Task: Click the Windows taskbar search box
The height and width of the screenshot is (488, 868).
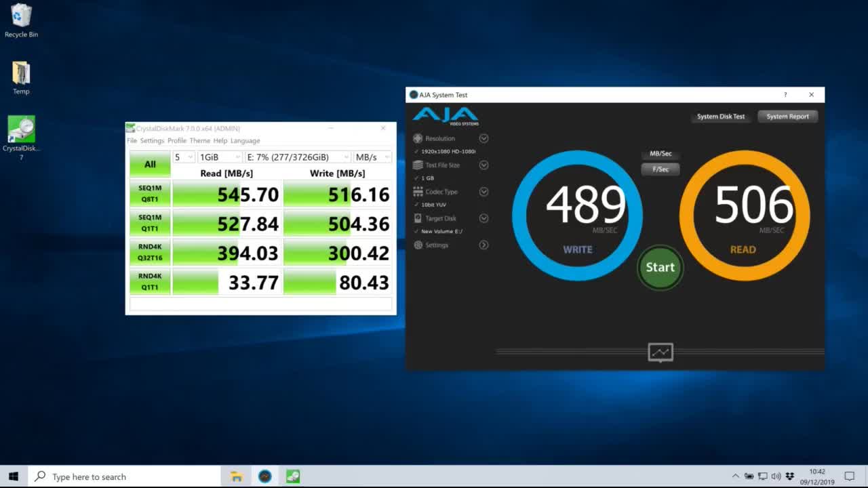Action: tap(124, 476)
